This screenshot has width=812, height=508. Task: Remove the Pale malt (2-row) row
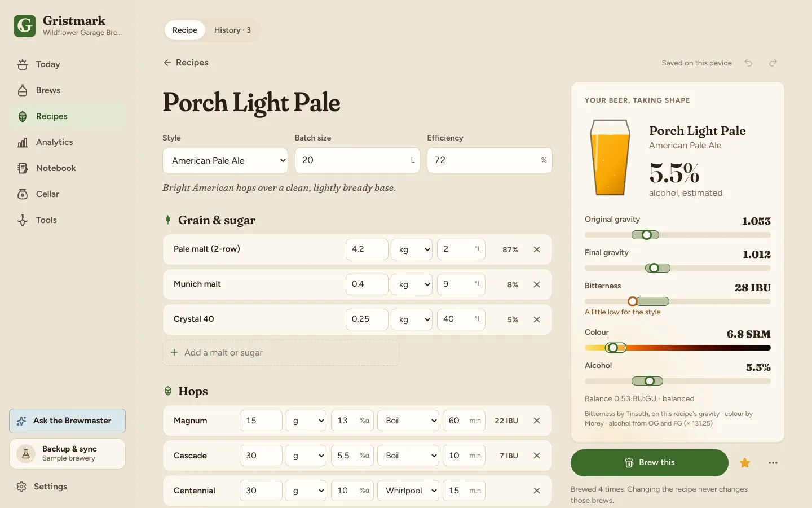(537, 249)
